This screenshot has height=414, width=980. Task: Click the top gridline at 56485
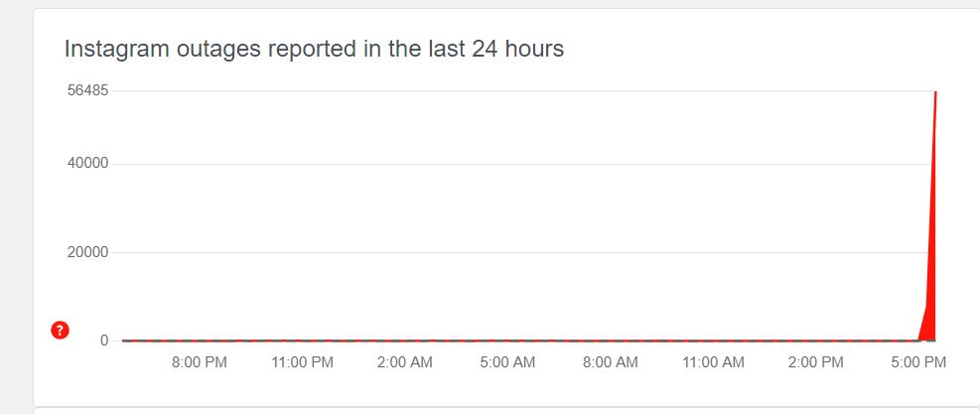(496, 91)
